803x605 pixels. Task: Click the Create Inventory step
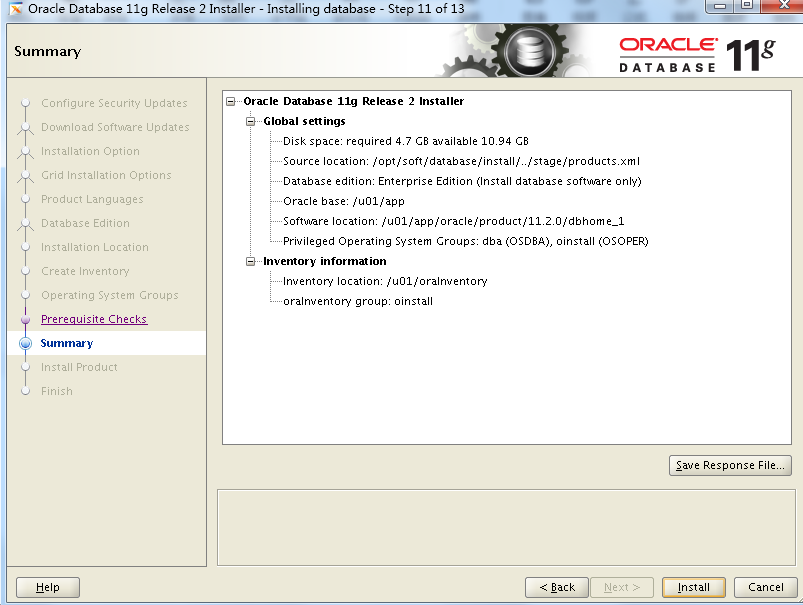click(x=85, y=272)
